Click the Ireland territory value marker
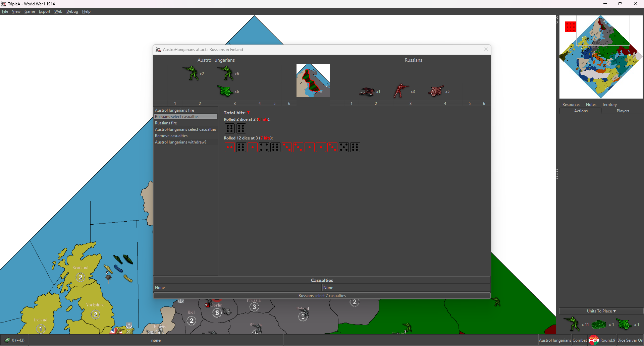Screen dimensions: 644x346 (x=41, y=329)
